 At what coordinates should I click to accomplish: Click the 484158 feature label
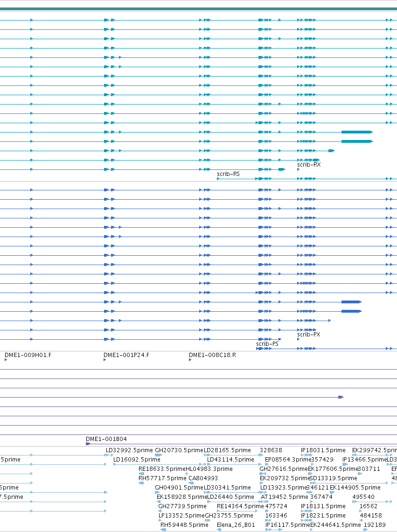tap(371, 516)
